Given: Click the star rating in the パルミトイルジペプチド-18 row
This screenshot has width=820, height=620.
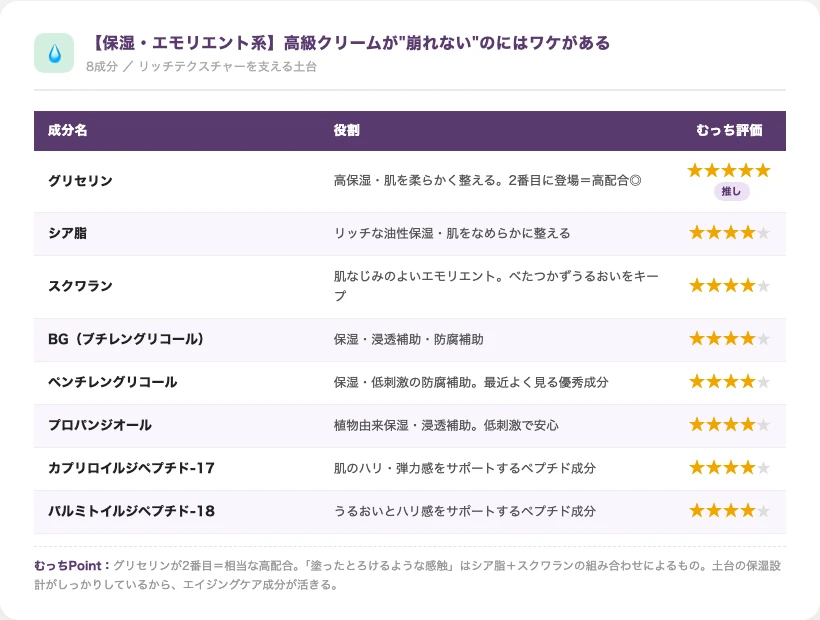Looking at the screenshot, I should (729, 510).
